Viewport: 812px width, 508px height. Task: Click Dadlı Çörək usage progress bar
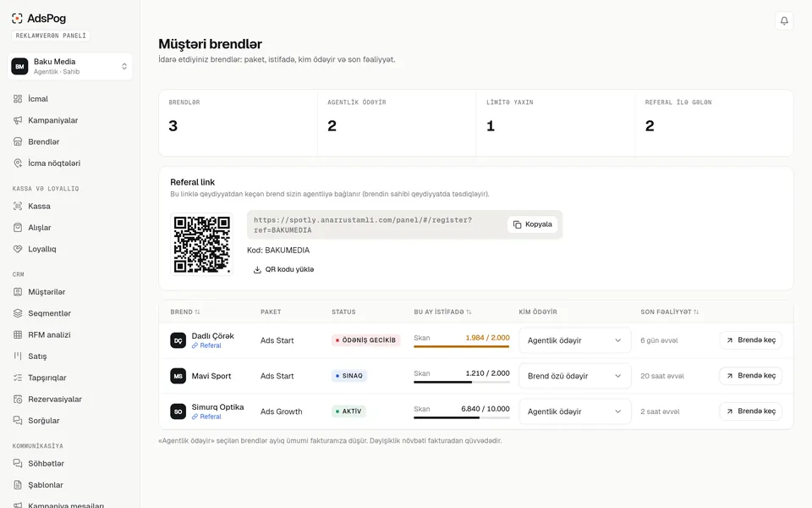462,346
